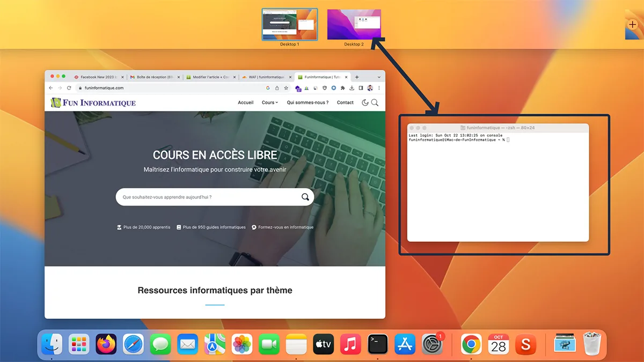Click the Terminal window title bar
This screenshot has height=362, width=644.
point(498,128)
